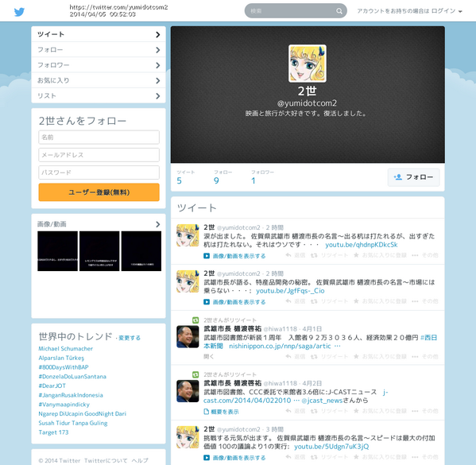This screenshot has height=465, width=476.
Task: Click reply icon on the 4月2日 tweet
Action: click(288, 411)
